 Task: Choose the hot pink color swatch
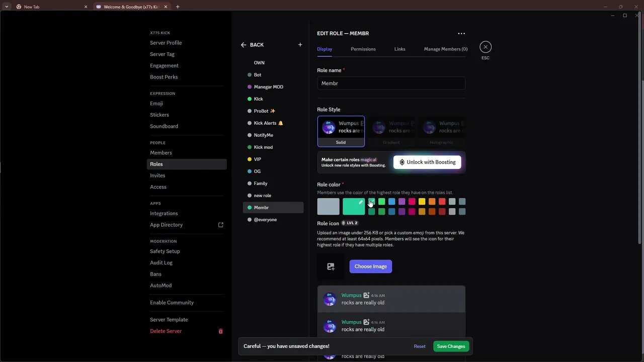pyautogui.click(x=412, y=202)
